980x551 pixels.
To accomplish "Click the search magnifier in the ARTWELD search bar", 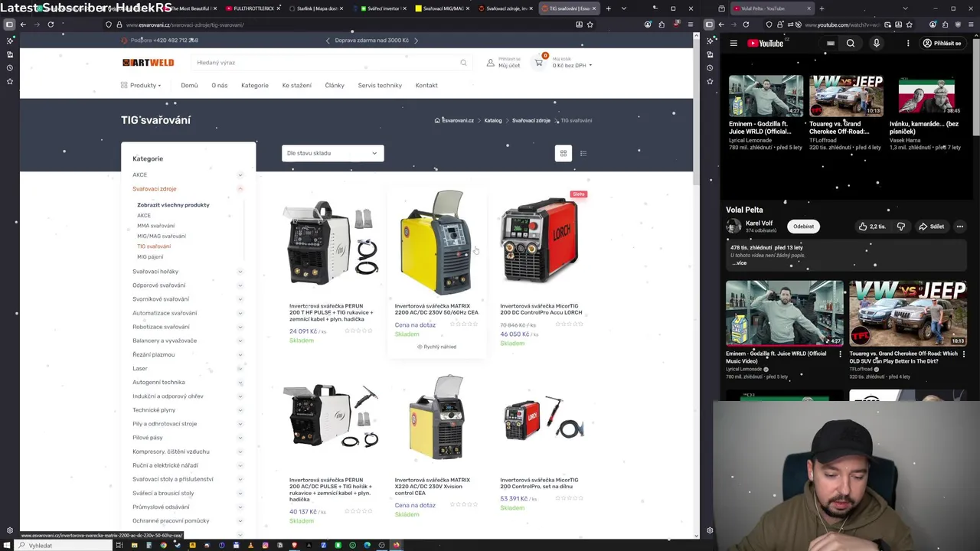I will point(463,63).
